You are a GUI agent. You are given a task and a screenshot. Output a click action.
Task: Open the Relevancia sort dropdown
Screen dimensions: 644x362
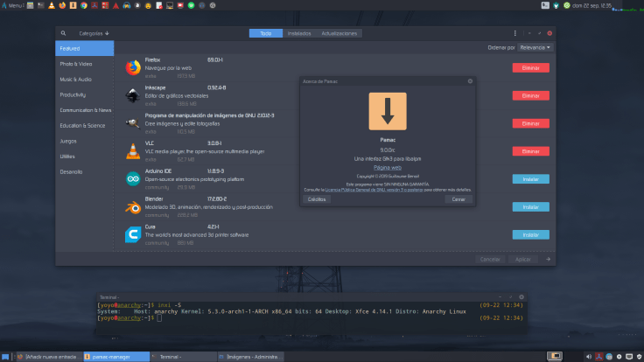tap(535, 47)
